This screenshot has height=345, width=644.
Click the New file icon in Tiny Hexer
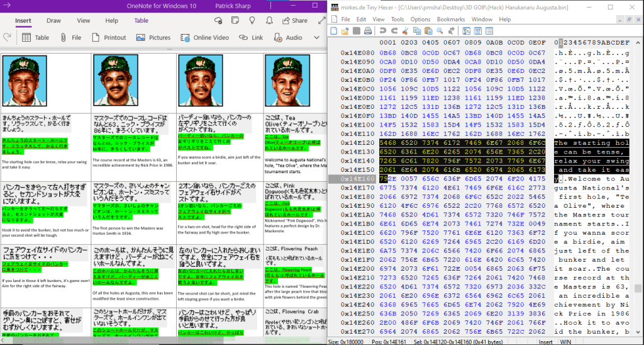click(334, 30)
